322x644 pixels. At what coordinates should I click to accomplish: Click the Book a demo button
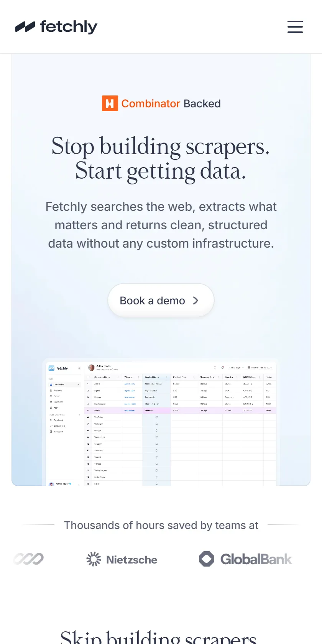(161, 301)
